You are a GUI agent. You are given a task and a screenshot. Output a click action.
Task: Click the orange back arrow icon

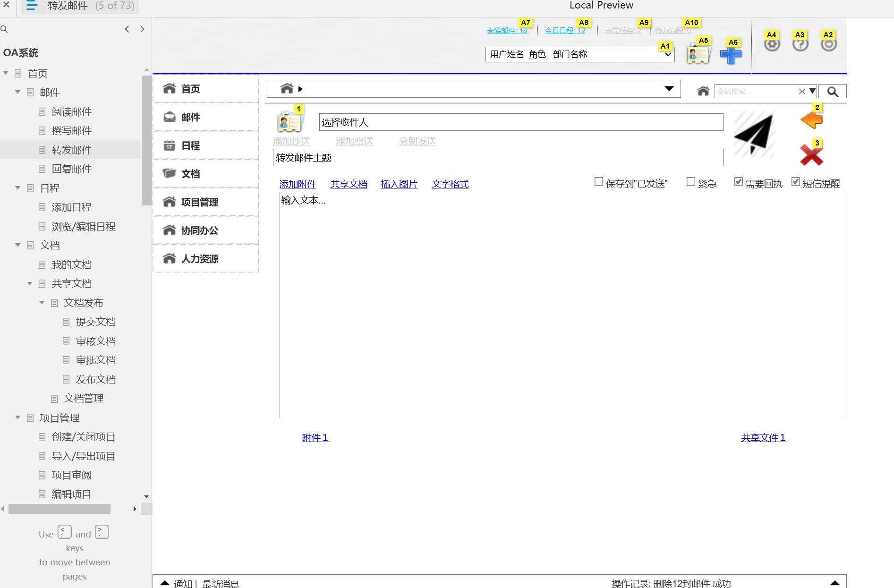(811, 120)
